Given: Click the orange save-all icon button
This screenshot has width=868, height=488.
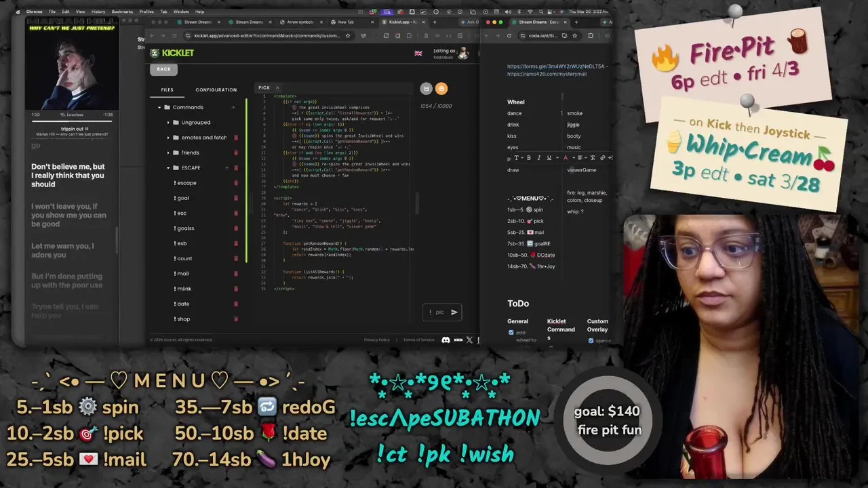Looking at the screenshot, I should coord(441,88).
